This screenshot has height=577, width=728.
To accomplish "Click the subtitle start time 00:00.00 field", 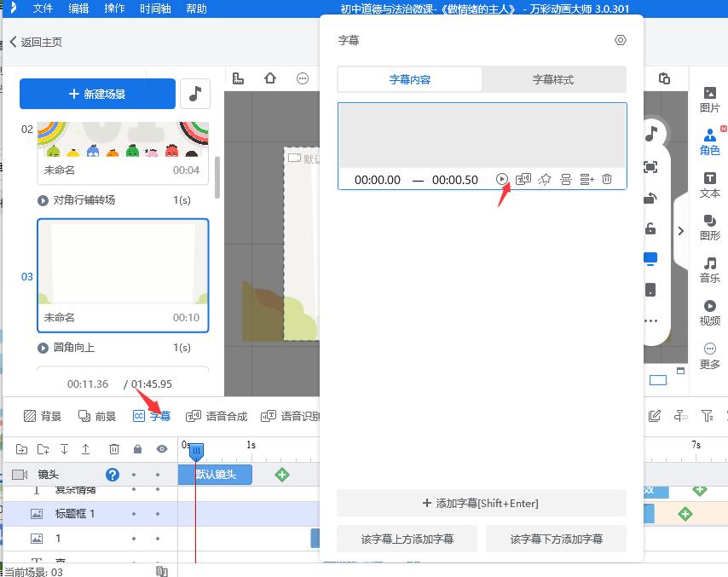I will [376, 180].
